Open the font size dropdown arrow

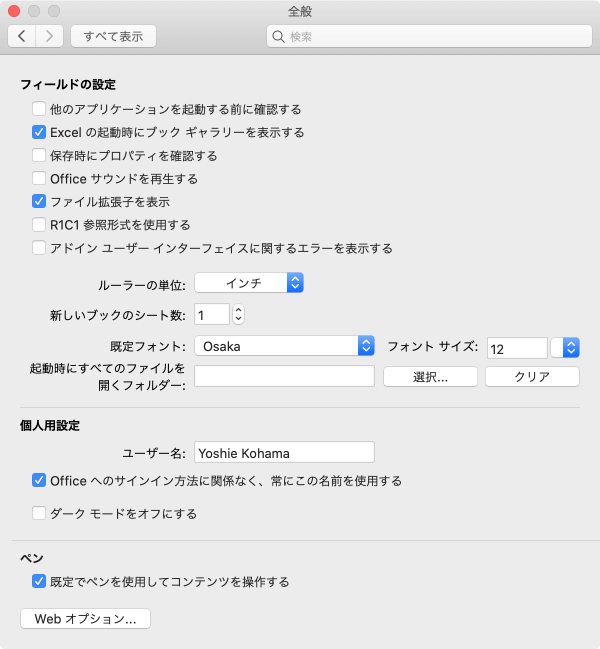click(571, 347)
